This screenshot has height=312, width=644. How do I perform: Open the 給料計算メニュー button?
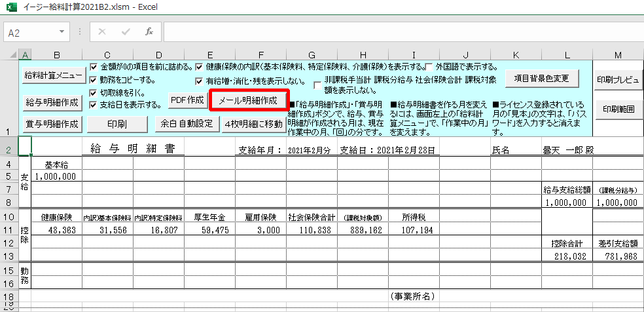point(54,75)
